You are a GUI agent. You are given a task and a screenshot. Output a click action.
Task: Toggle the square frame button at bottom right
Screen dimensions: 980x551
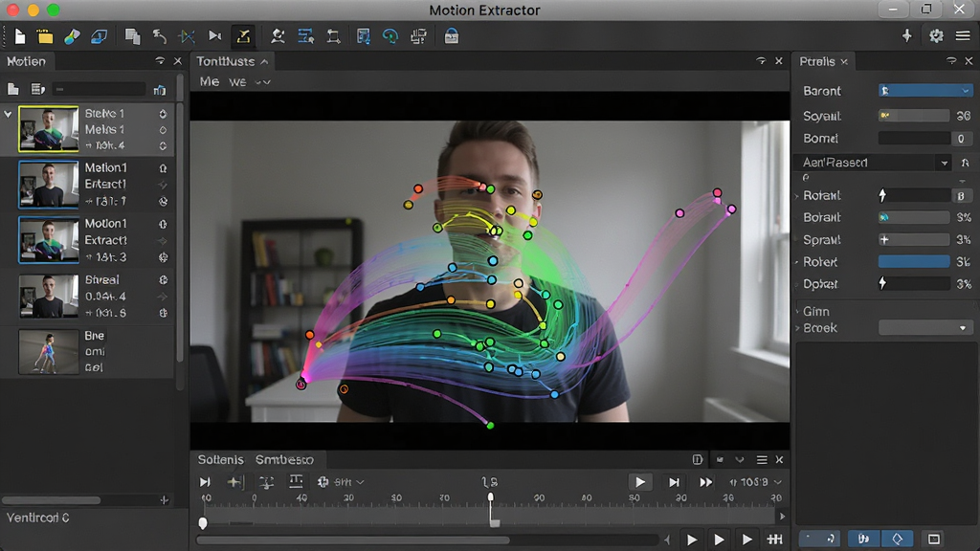934,539
